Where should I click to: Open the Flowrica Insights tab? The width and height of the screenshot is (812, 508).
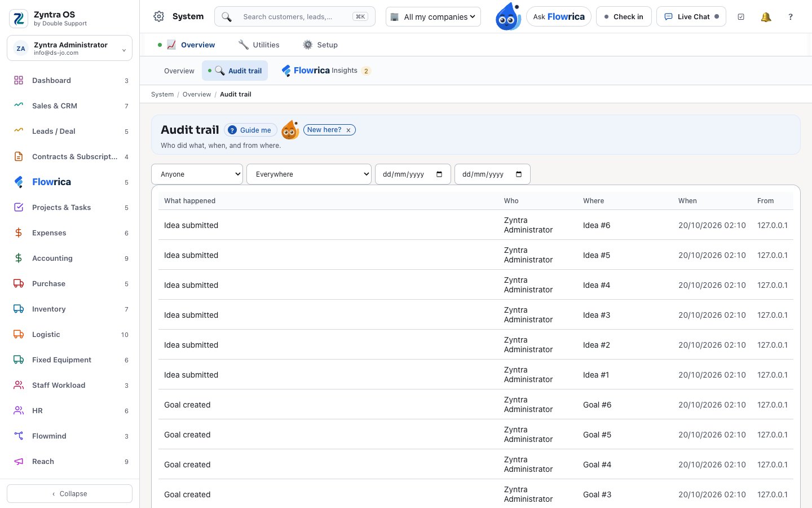point(326,71)
